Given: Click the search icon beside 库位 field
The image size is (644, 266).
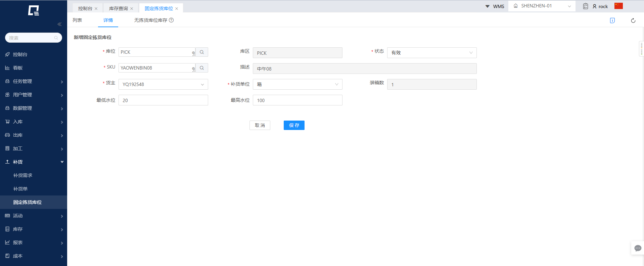Looking at the screenshot, I should [202, 52].
